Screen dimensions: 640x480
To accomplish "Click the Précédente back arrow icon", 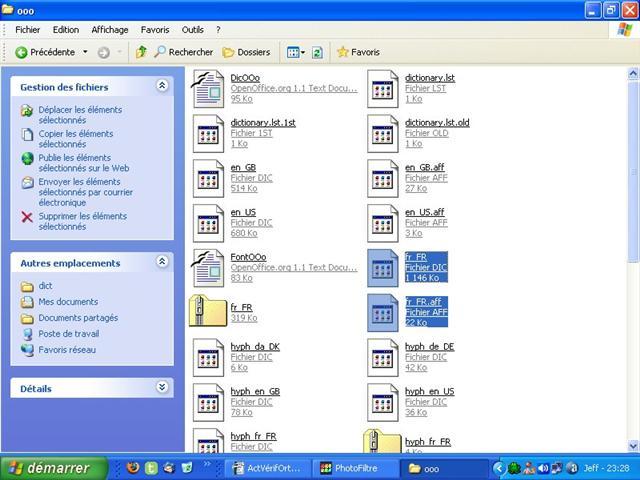I will pyautogui.click(x=21, y=52).
